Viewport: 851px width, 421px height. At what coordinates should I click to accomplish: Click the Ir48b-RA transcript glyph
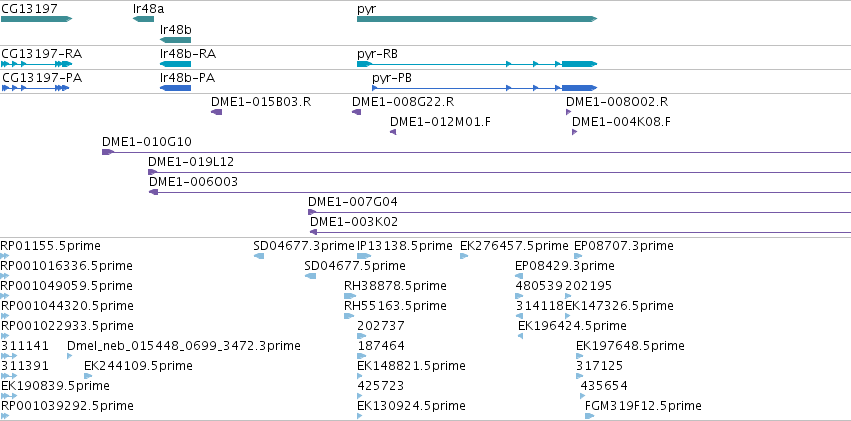tap(175, 64)
